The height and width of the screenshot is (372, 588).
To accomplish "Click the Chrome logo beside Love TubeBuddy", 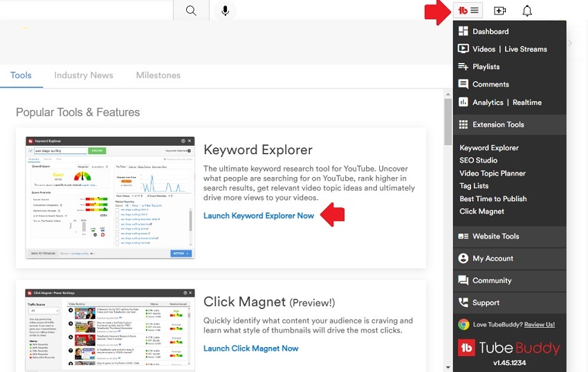I will coord(463,324).
